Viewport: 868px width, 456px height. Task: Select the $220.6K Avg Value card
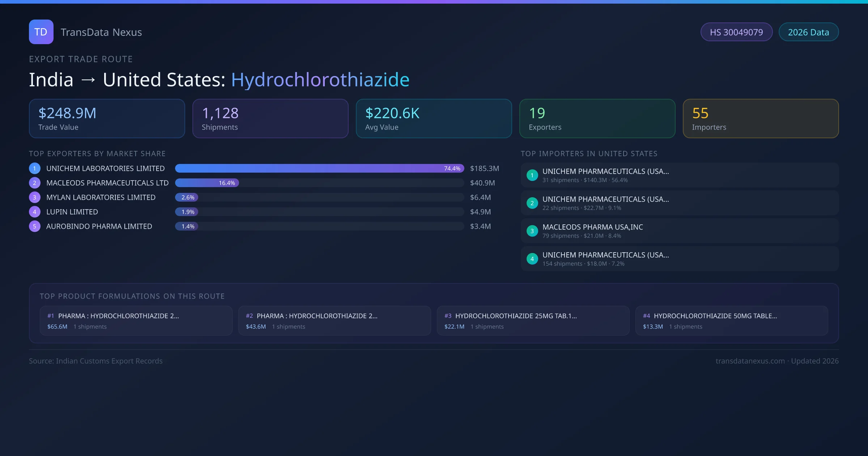pos(434,118)
